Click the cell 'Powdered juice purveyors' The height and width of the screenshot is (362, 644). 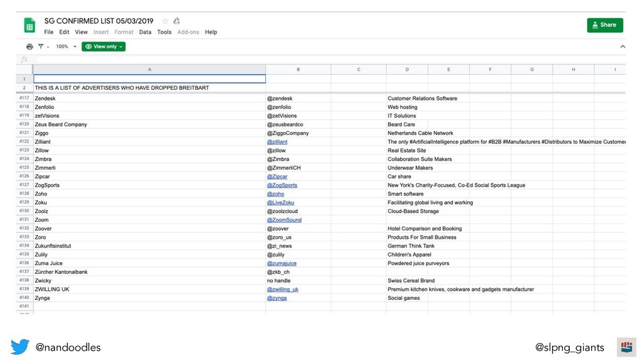(x=418, y=263)
